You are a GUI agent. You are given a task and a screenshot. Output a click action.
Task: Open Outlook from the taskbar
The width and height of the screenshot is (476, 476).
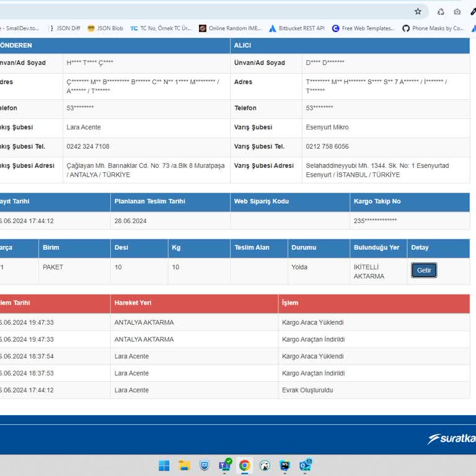(305, 465)
